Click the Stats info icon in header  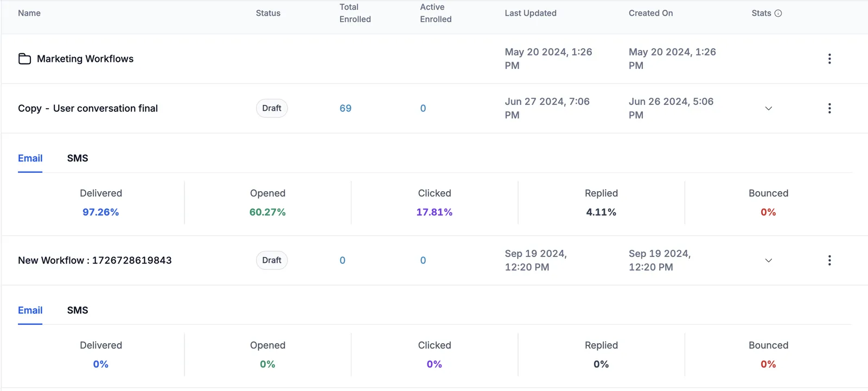coord(778,13)
